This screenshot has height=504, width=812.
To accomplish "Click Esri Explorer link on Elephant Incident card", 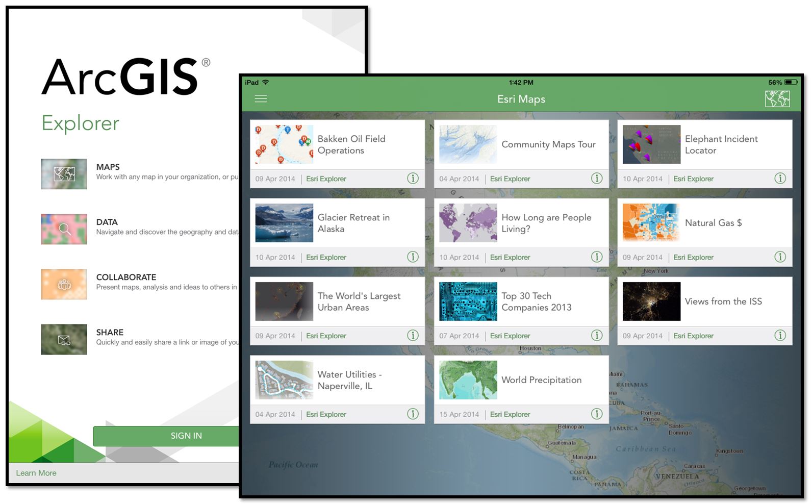I will 694,179.
